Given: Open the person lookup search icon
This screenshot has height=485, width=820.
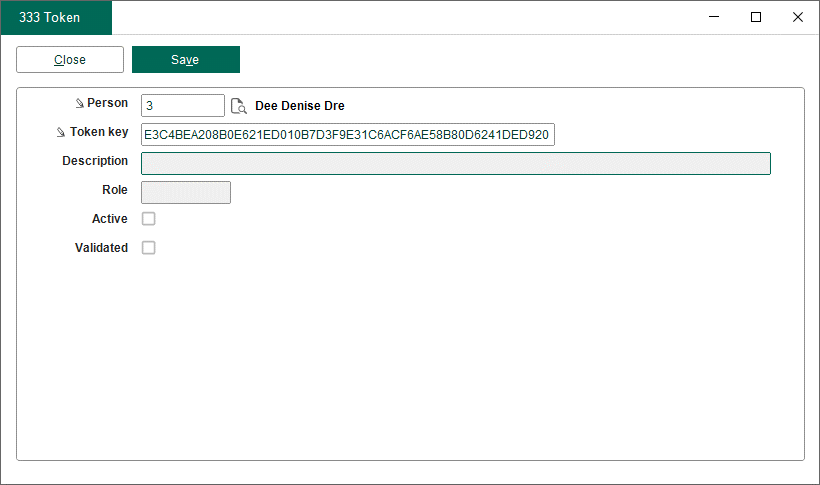Looking at the screenshot, I should tap(238, 106).
